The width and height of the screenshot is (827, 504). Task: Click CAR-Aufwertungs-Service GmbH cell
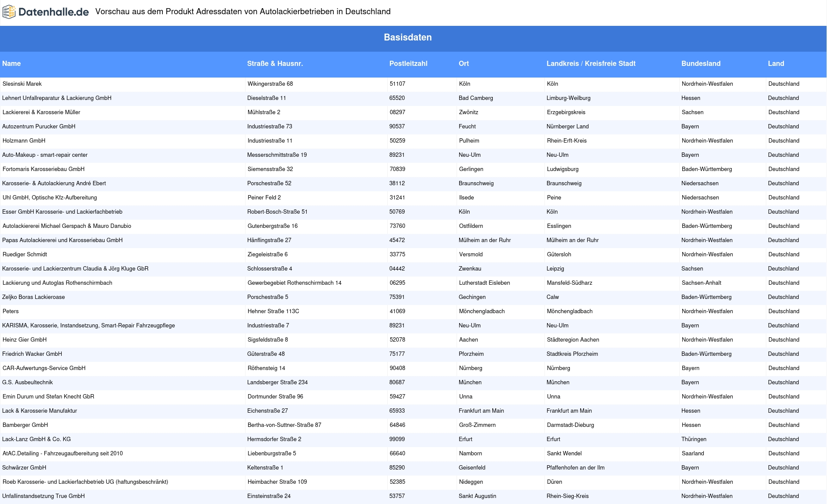click(x=44, y=368)
